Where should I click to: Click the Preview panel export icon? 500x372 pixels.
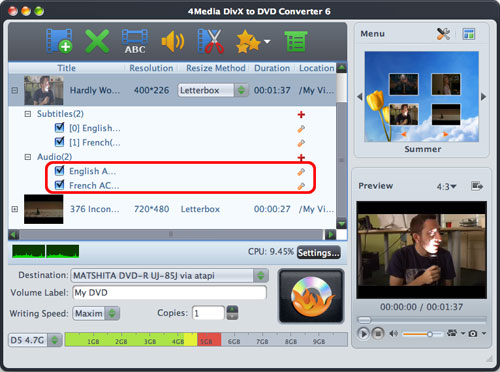coord(477,186)
